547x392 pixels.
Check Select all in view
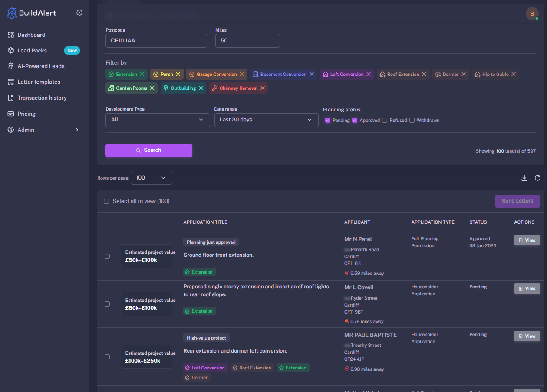pyautogui.click(x=106, y=201)
